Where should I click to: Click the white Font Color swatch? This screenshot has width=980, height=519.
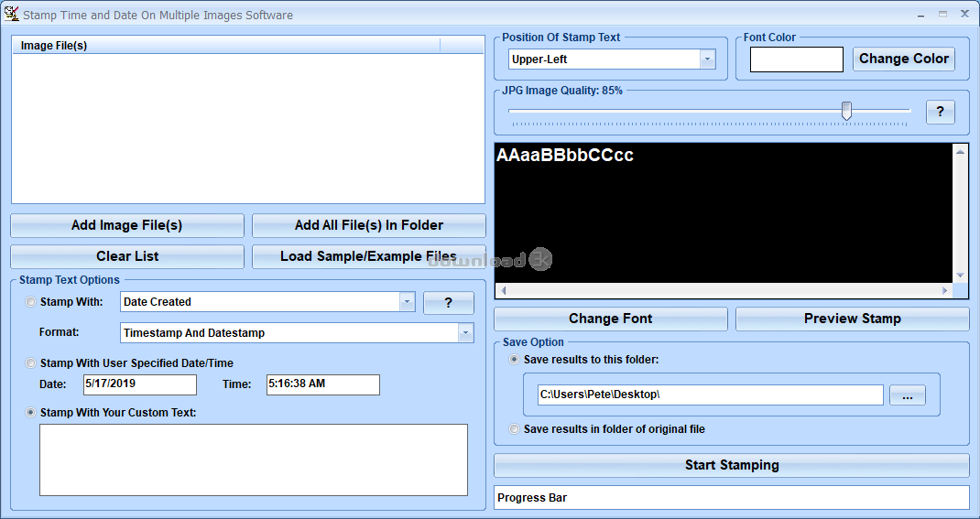click(x=796, y=59)
